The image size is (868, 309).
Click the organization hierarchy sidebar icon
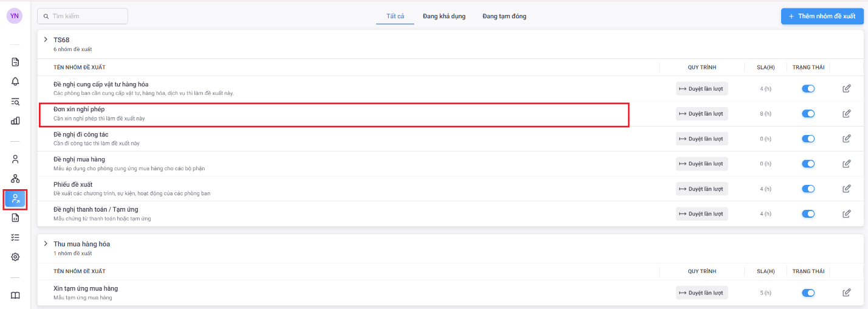tap(15, 179)
